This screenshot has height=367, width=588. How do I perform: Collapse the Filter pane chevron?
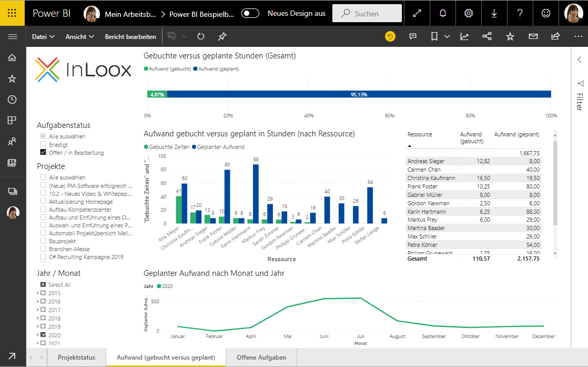[580, 59]
